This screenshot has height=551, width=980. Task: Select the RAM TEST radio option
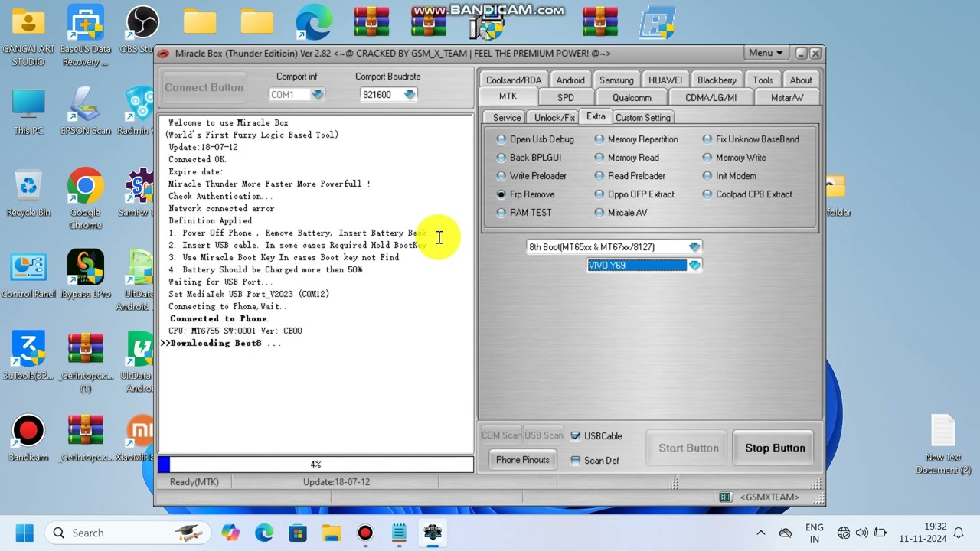click(x=524, y=213)
